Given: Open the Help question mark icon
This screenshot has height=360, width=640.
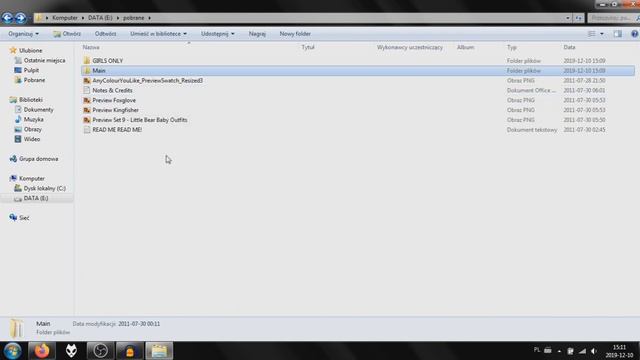Looking at the screenshot, I should click(634, 34).
